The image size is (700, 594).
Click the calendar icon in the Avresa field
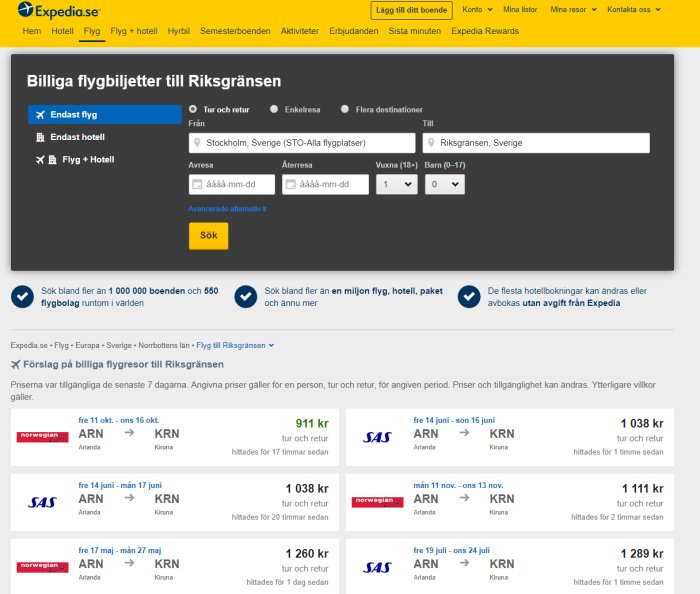197,184
